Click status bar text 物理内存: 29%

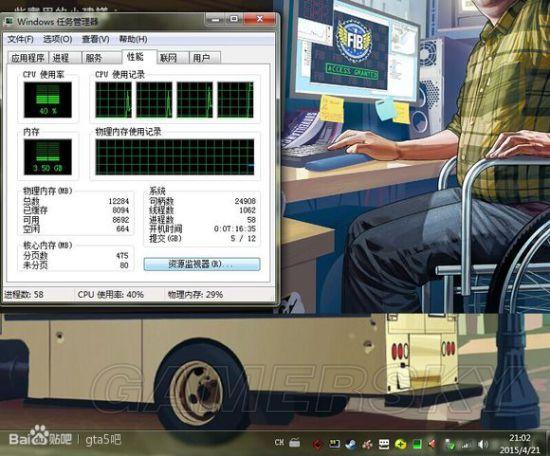195,295
